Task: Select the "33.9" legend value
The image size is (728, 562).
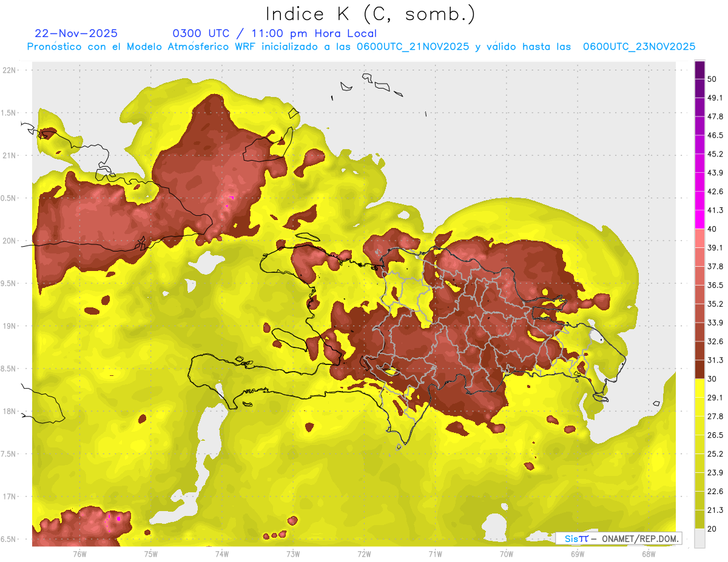Action: tap(715, 323)
